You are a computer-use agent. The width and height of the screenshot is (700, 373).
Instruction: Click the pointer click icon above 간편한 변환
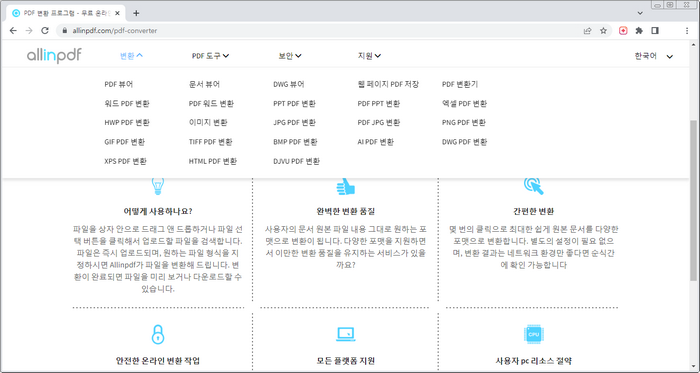[x=533, y=186]
